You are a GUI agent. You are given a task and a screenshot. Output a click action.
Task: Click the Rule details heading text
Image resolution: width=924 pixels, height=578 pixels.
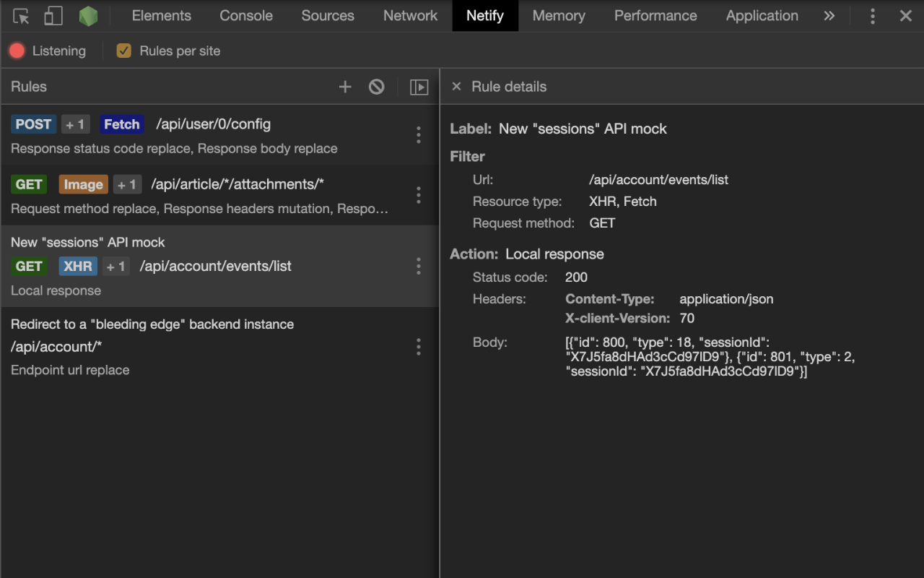pos(509,87)
